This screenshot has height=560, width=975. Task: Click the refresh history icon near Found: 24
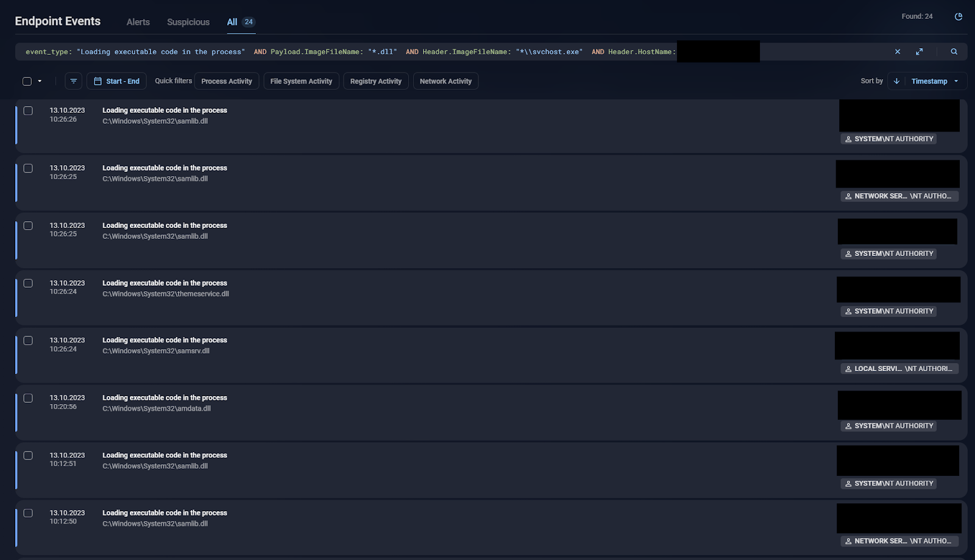[x=959, y=16]
